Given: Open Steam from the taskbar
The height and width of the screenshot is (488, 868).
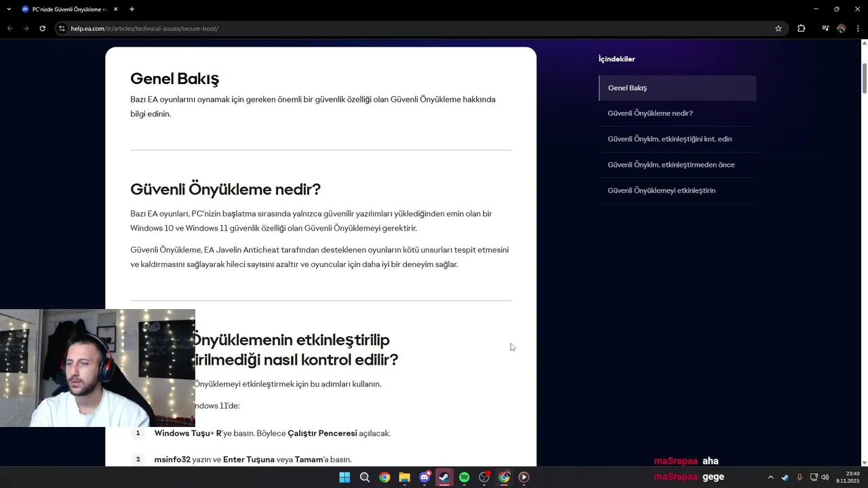Looking at the screenshot, I should click(444, 477).
